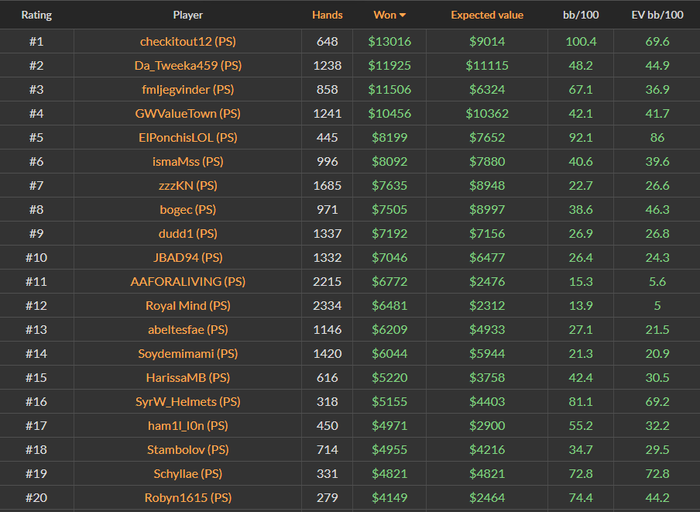Open AAFORALIVING player profile
This screenshot has width=700, height=512.
click(x=188, y=281)
